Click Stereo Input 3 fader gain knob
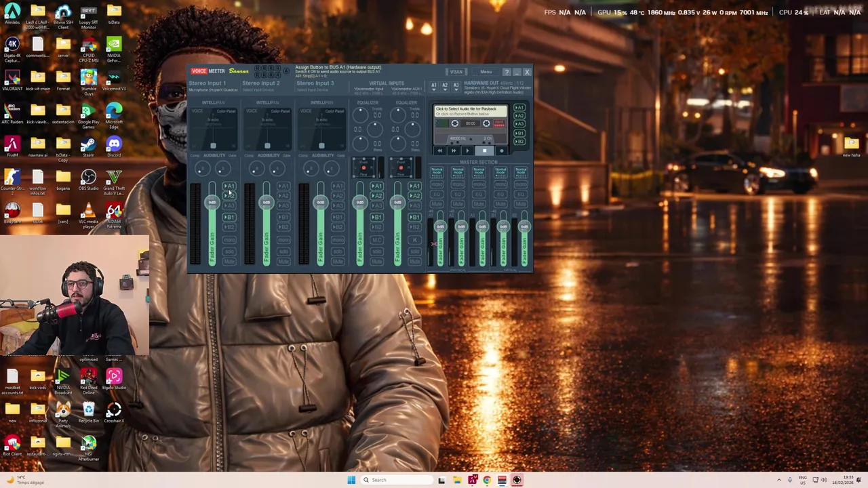868x488 pixels. [x=320, y=202]
